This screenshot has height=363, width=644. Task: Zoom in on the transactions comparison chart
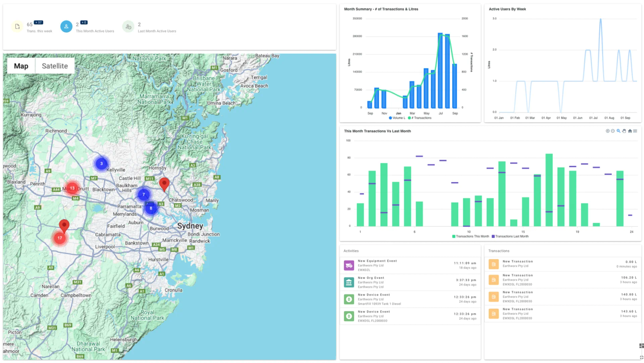pos(608,131)
